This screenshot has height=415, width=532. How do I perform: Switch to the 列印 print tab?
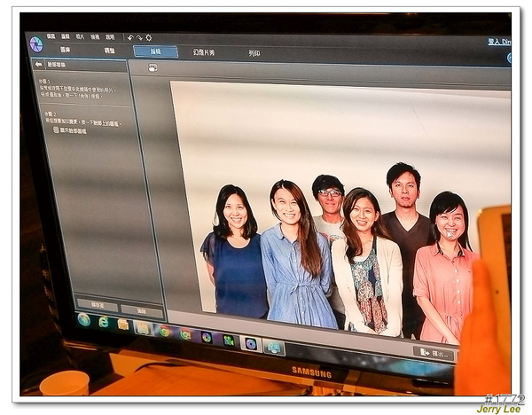click(254, 53)
